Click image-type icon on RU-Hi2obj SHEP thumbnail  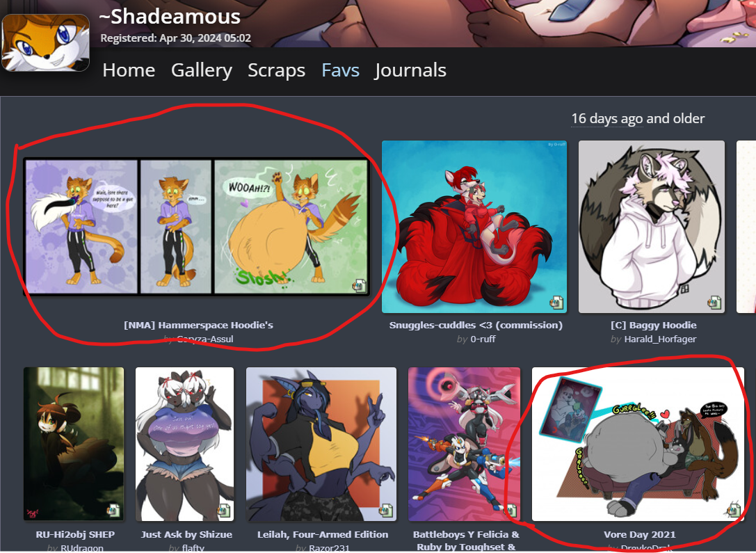(113, 510)
